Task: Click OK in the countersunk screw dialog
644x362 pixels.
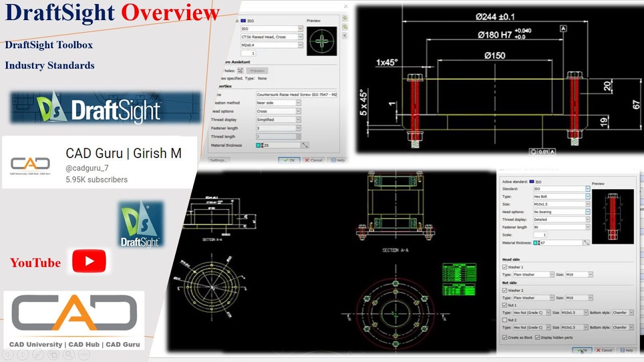Action: click(x=289, y=160)
